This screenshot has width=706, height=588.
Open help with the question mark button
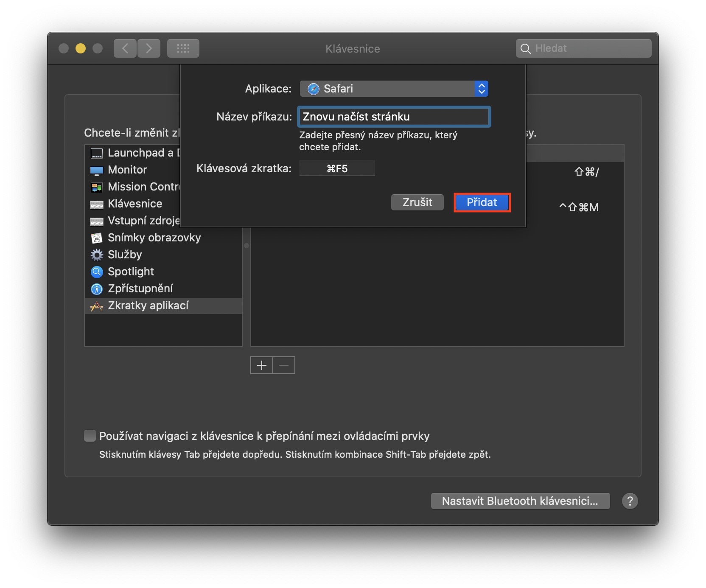click(x=630, y=501)
